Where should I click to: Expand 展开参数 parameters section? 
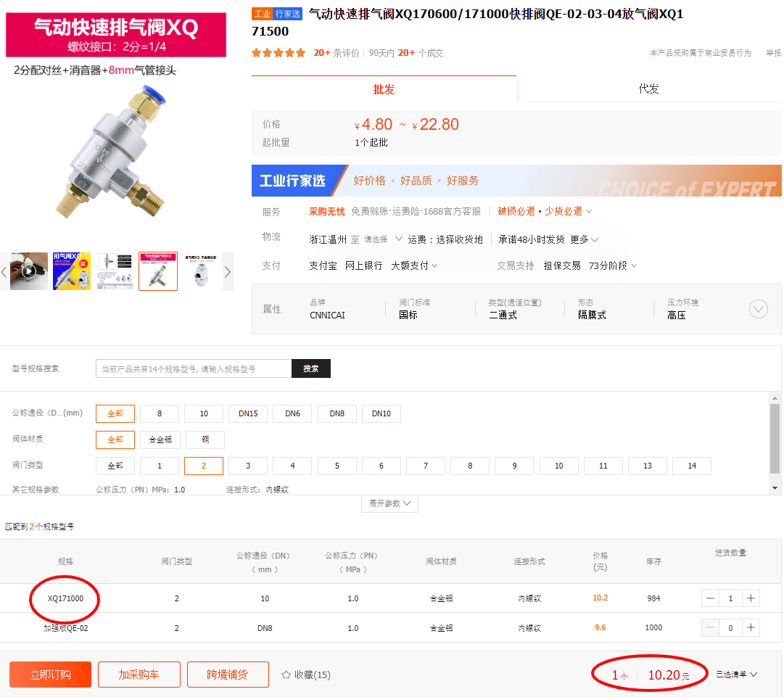(389, 503)
